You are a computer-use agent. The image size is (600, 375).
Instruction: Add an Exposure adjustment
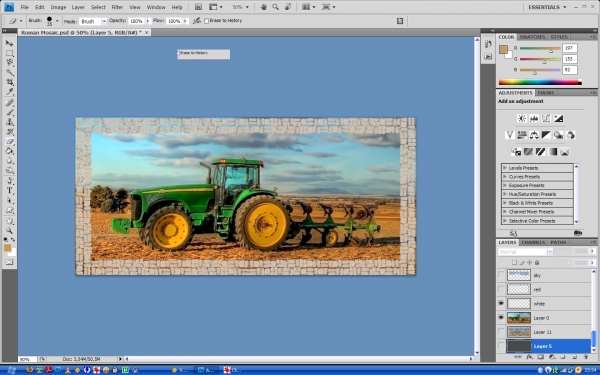pos(558,118)
